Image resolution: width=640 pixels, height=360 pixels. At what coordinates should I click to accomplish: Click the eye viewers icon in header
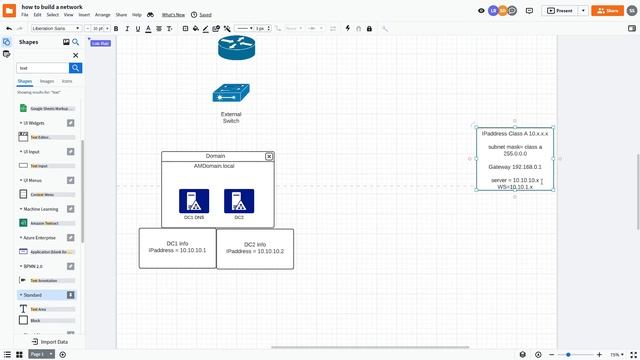481,11
